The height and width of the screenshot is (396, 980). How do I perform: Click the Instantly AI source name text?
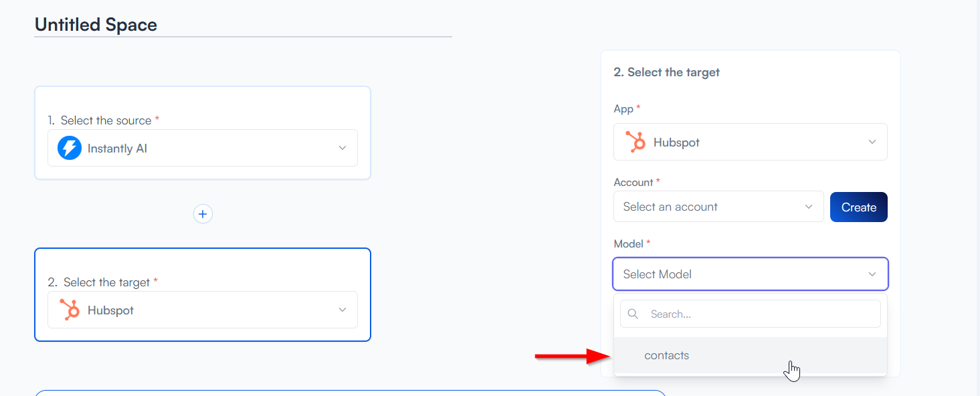click(117, 148)
